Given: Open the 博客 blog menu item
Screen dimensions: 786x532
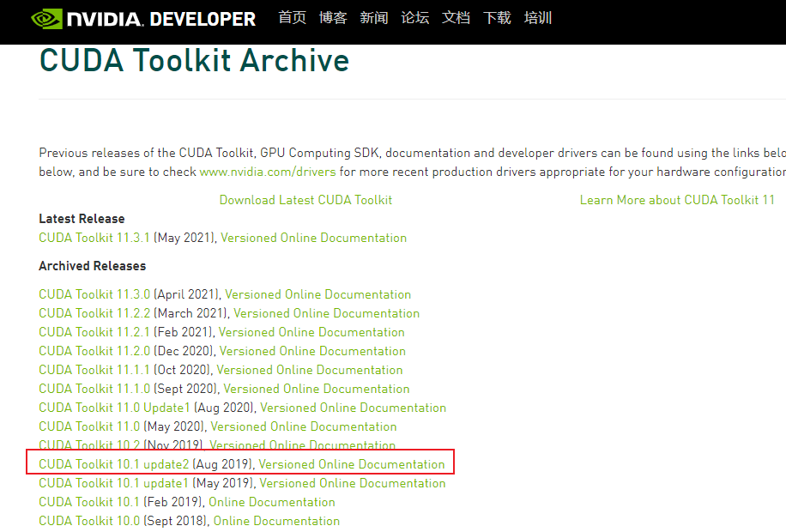Looking at the screenshot, I should click(x=333, y=17).
